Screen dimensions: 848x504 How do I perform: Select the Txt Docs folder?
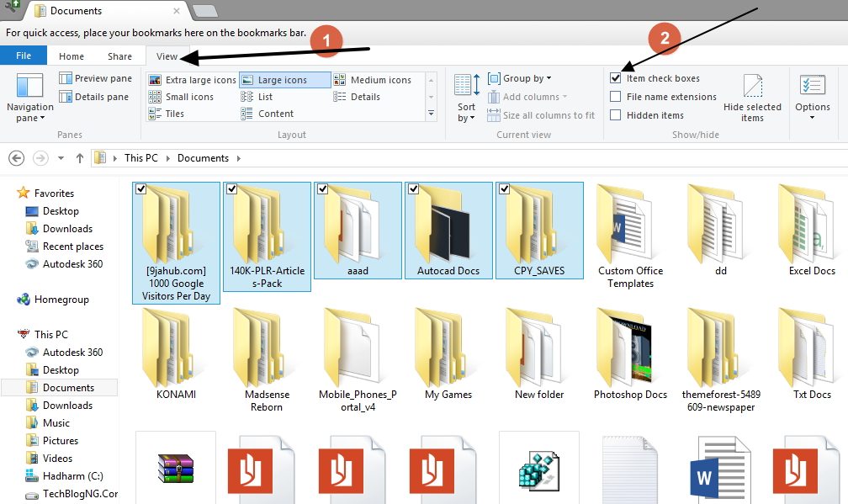click(x=812, y=354)
